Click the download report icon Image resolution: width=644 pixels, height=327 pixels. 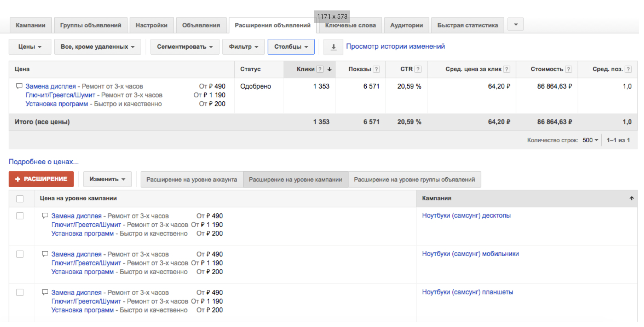(x=333, y=47)
